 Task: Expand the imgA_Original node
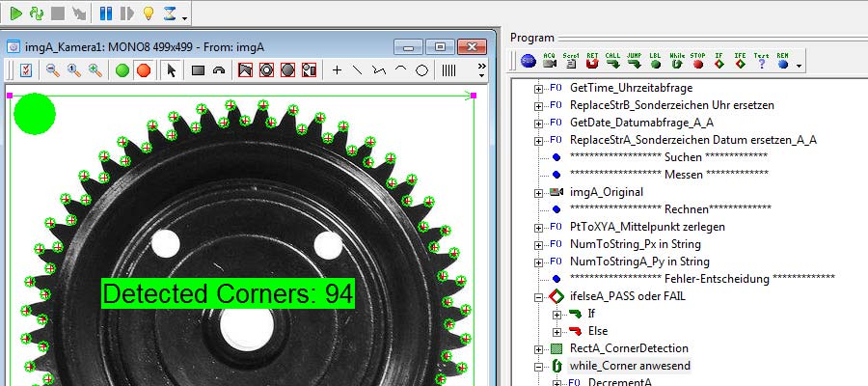pyautogui.click(x=538, y=193)
